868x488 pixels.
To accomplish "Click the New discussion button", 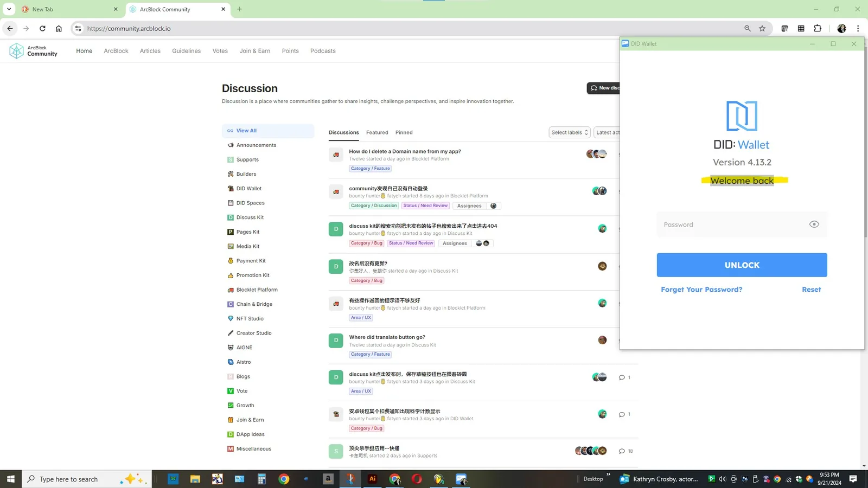I will point(603,88).
